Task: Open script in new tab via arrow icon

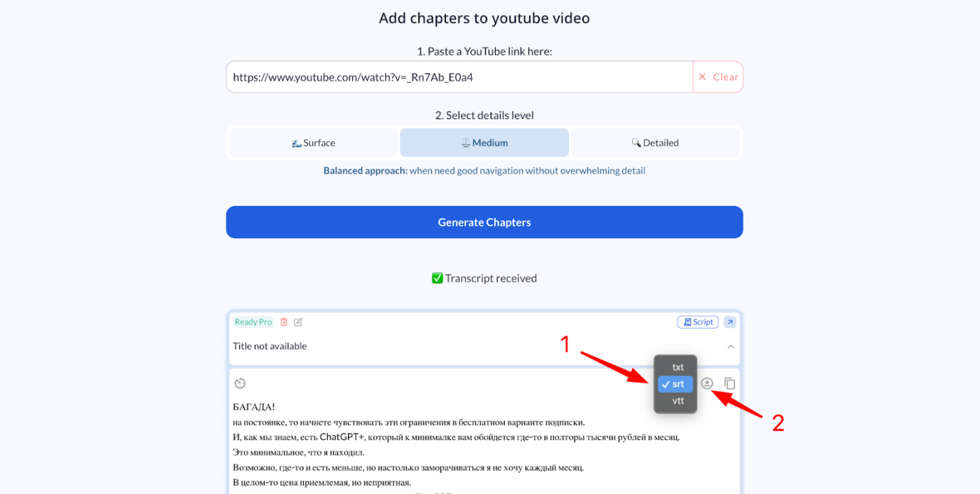Action: 730,322
